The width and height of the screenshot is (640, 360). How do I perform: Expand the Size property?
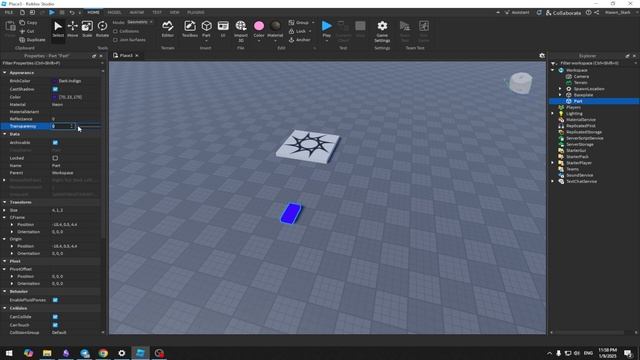[4, 210]
